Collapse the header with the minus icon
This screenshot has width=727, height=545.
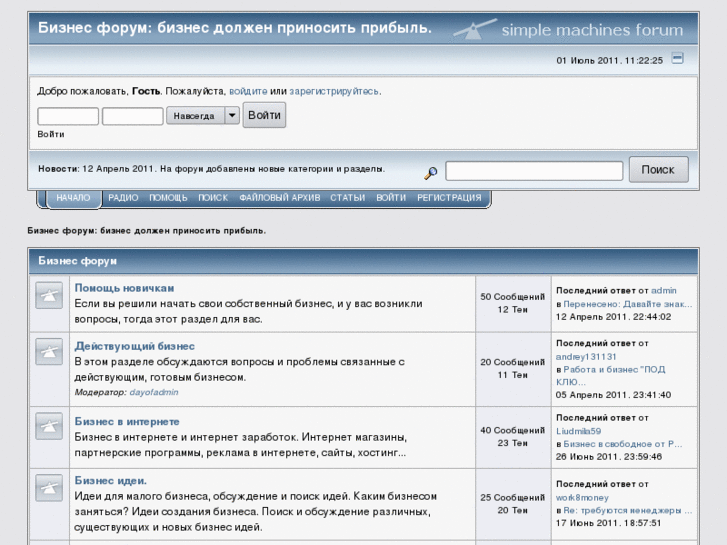(677, 59)
